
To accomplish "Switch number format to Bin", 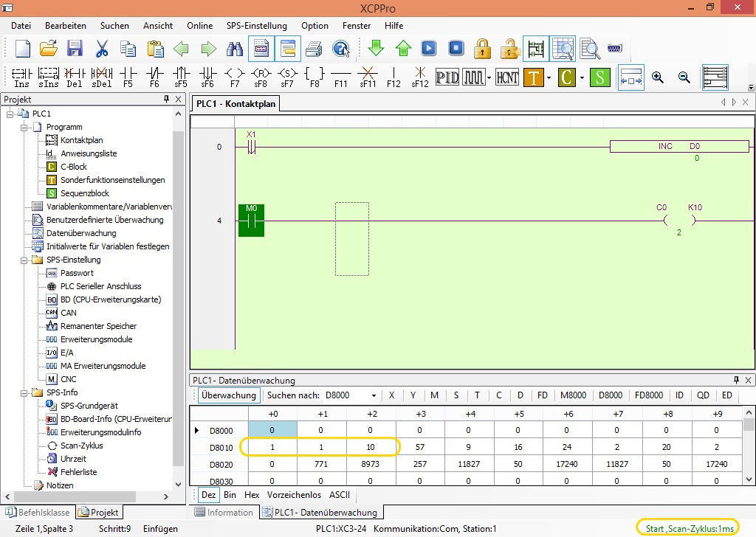I will point(230,494).
